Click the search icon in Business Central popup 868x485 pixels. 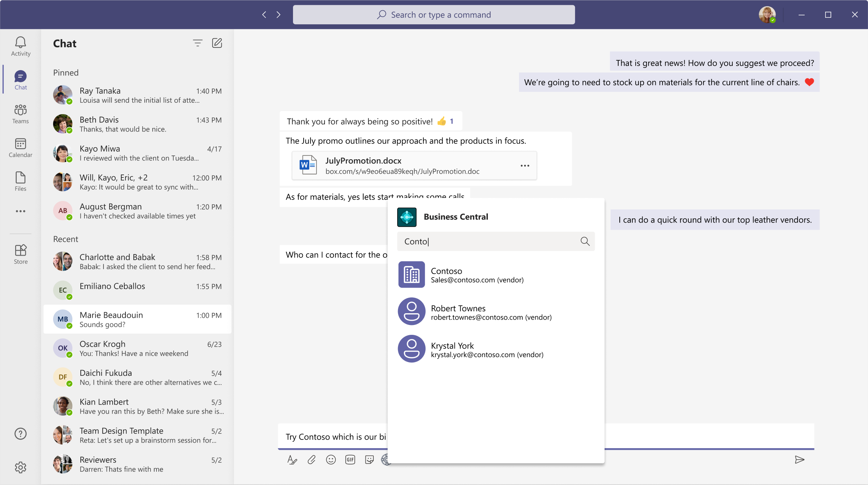585,241
